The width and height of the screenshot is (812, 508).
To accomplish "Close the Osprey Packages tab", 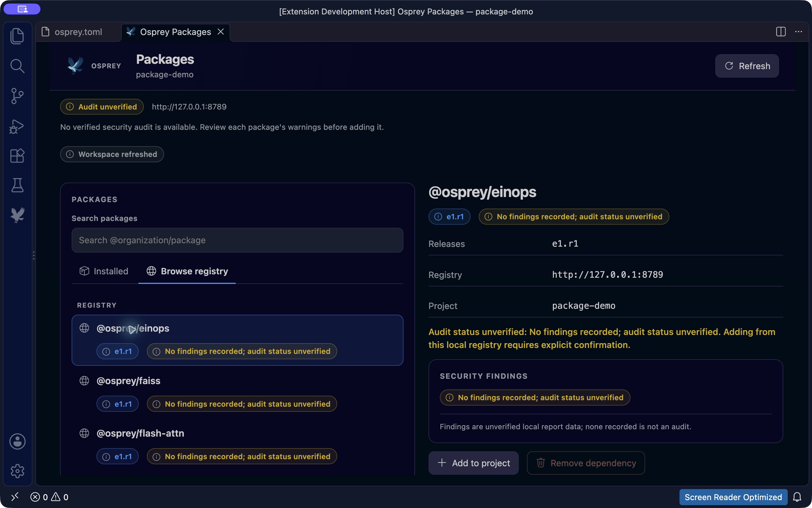I will 221,32.
